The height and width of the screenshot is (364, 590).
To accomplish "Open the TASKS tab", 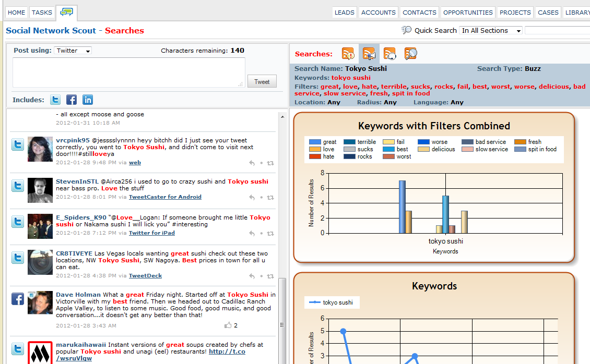I will (x=42, y=13).
